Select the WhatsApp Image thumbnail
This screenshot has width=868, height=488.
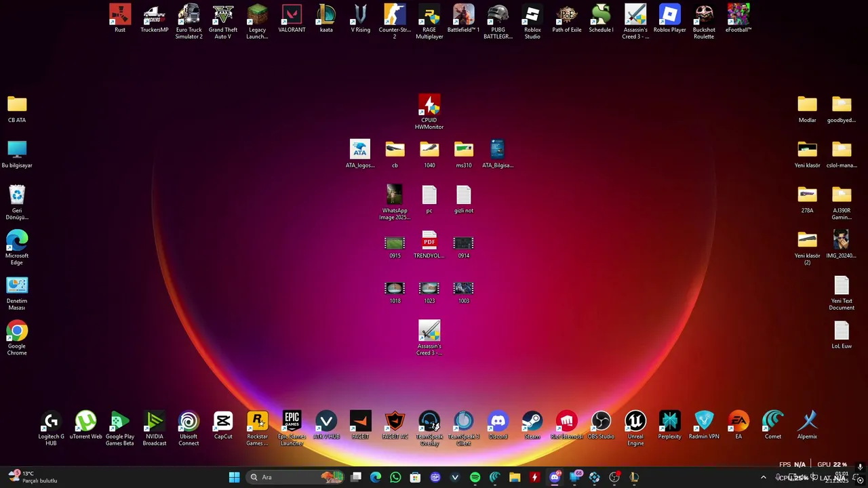[395, 203]
